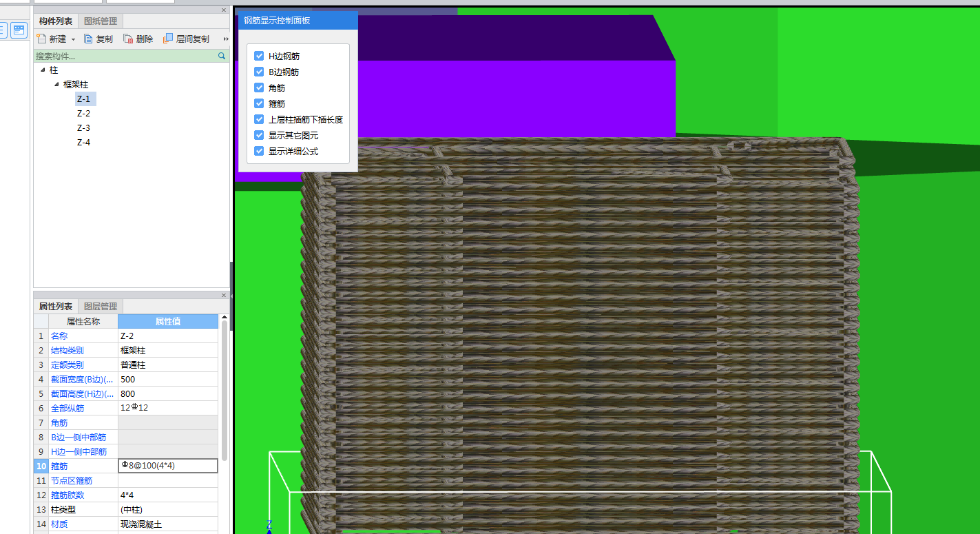Expand the toolbar overflow chevron after 层间复制
Image resolution: width=980 pixels, height=534 pixels.
coord(226,39)
